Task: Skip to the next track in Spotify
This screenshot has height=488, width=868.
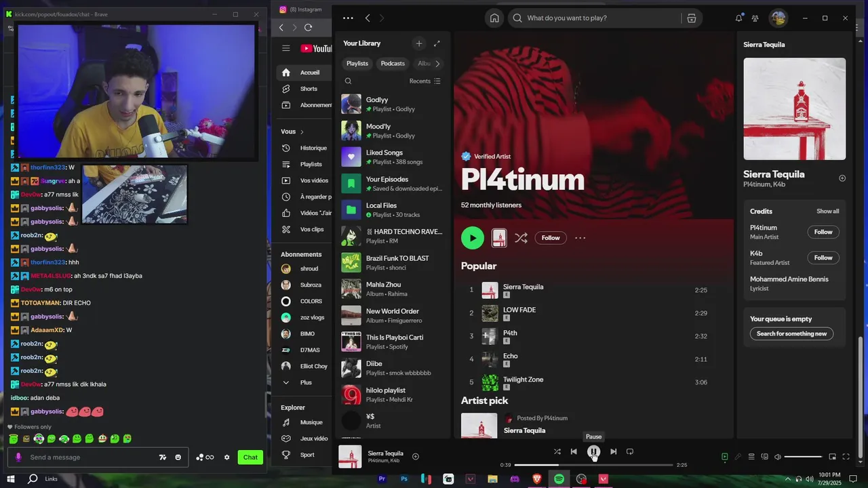Action: click(x=613, y=451)
